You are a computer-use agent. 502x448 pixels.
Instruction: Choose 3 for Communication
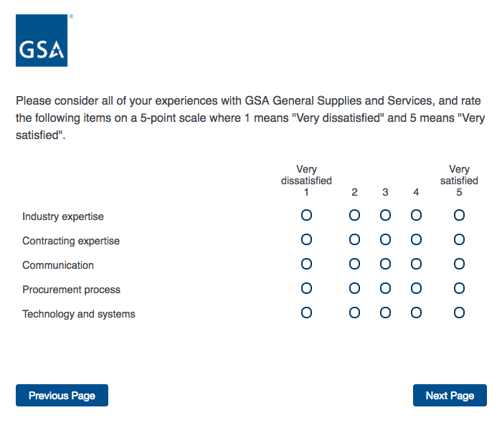(x=385, y=264)
